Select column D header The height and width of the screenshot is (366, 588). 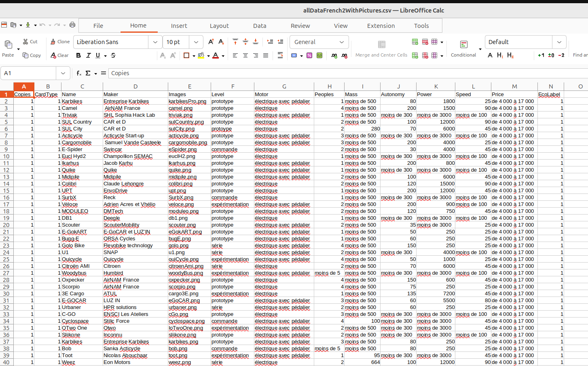coord(135,86)
